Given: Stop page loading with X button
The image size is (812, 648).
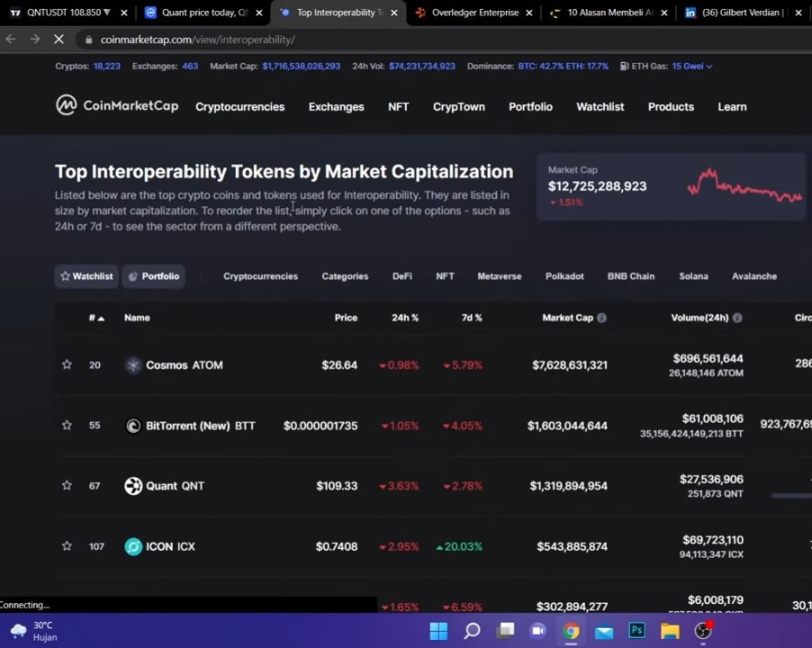Looking at the screenshot, I should click(59, 40).
